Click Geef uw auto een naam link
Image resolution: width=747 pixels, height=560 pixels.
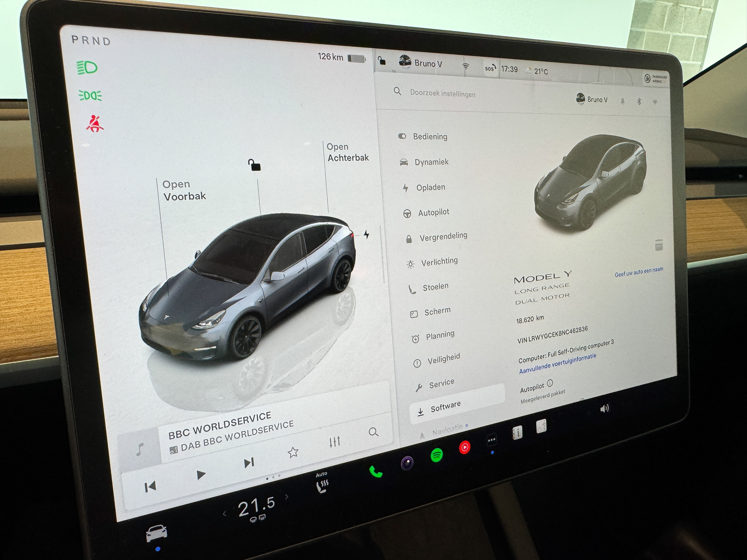(x=639, y=272)
